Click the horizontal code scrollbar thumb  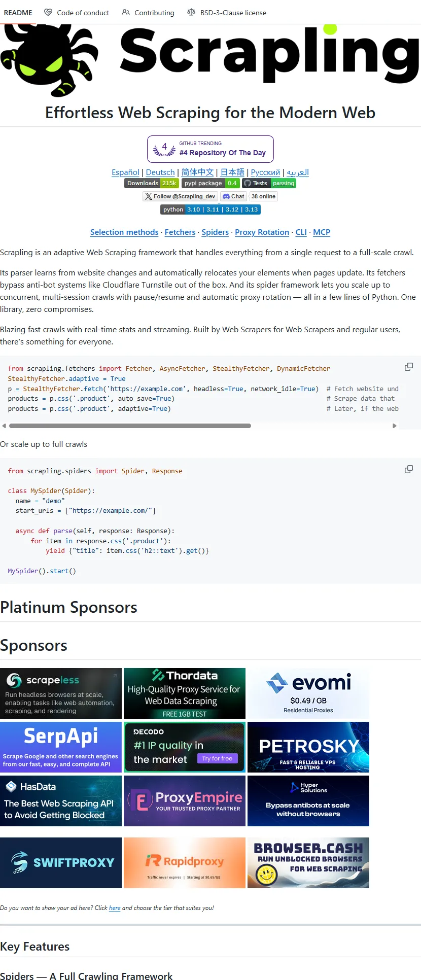click(130, 426)
